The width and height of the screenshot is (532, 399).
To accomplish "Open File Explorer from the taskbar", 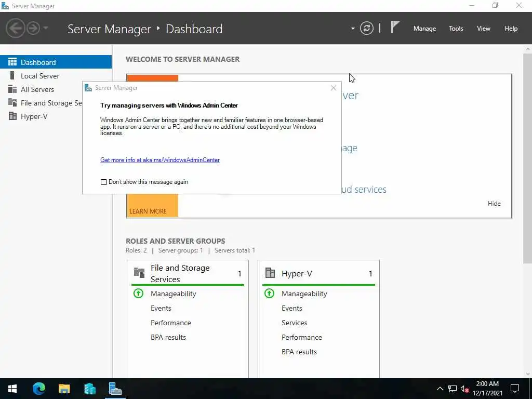I will [64, 389].
